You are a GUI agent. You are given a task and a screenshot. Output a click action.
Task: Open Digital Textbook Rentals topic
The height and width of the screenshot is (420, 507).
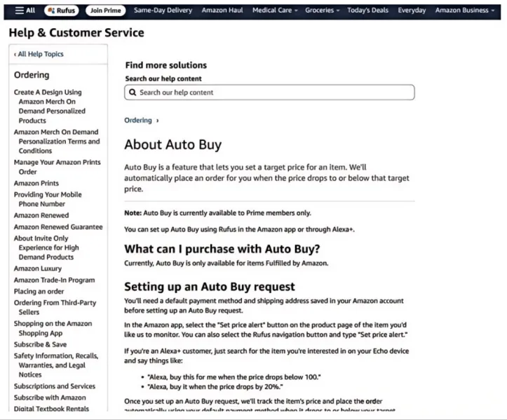pyautogui.click(x=51, y=409)
